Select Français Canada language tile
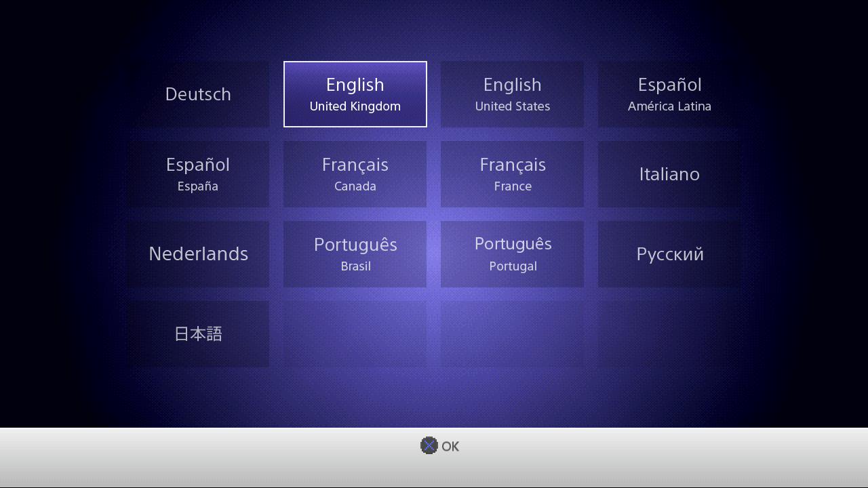 (x=355, y=174)
